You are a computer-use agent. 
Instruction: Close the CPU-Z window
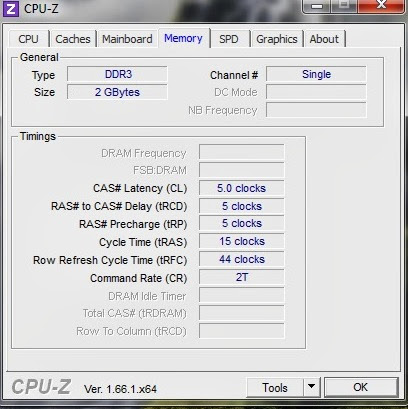tap(381, 5)
